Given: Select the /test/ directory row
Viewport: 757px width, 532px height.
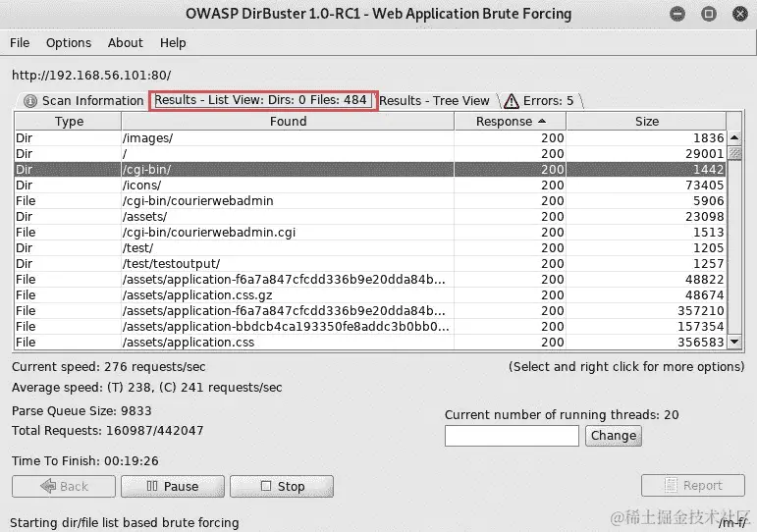Looking at the screenshot, I should tap(370, 248).
